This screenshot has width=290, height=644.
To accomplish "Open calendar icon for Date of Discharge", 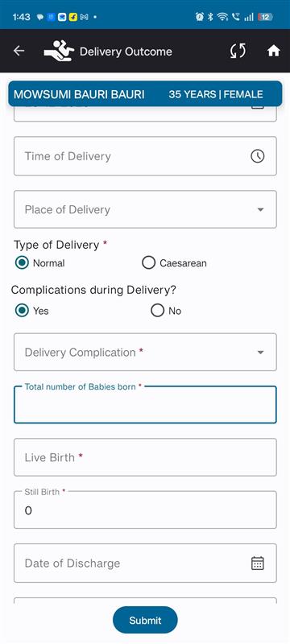I will tap(258, 563).
